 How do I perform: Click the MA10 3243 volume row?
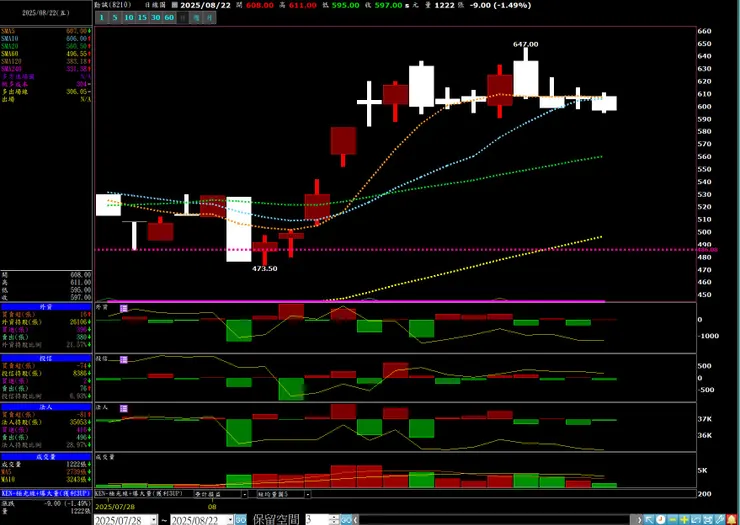(x=46, y=479)
